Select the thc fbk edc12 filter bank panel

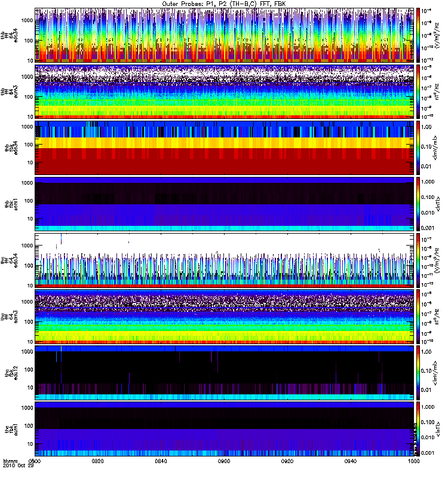pos(225,373)
